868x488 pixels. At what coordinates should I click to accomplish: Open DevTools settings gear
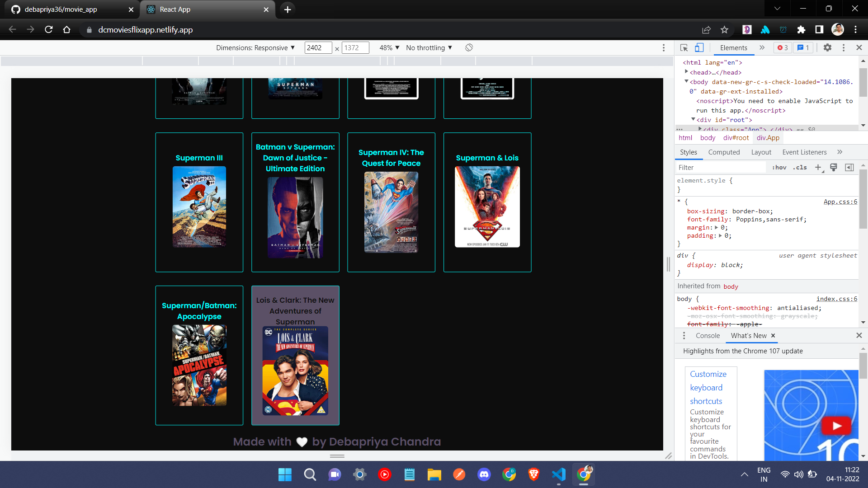click(x=828, y=47)
